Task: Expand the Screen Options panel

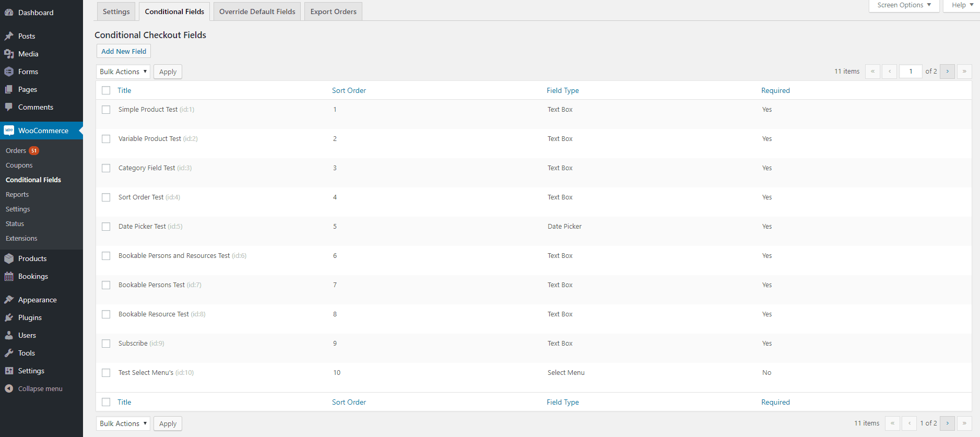Action: (904, 5)
